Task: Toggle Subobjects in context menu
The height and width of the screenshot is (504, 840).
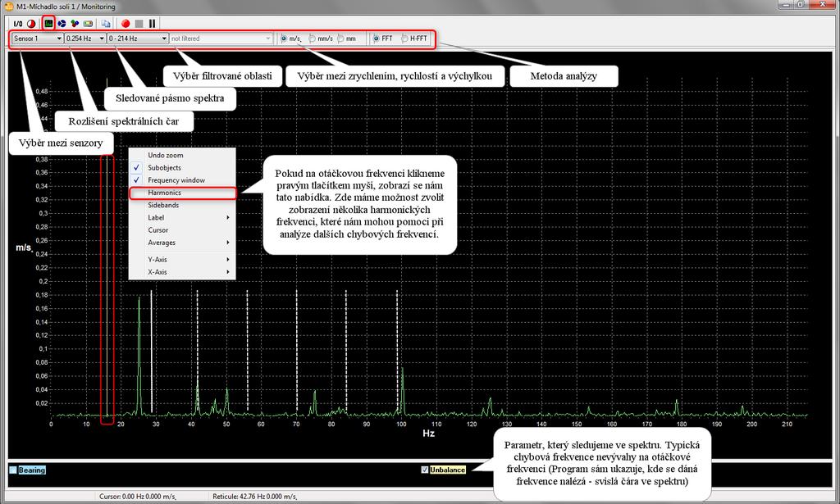Action: (182, 167)
